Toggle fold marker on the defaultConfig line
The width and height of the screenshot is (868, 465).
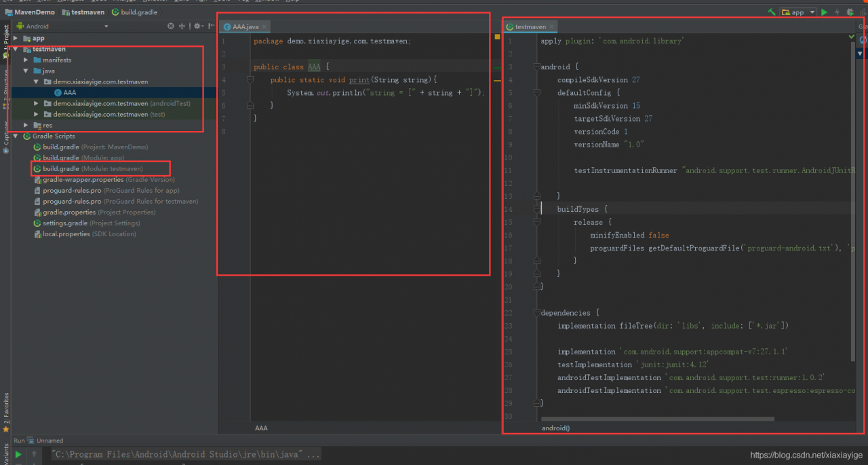(x=537, y=93)
